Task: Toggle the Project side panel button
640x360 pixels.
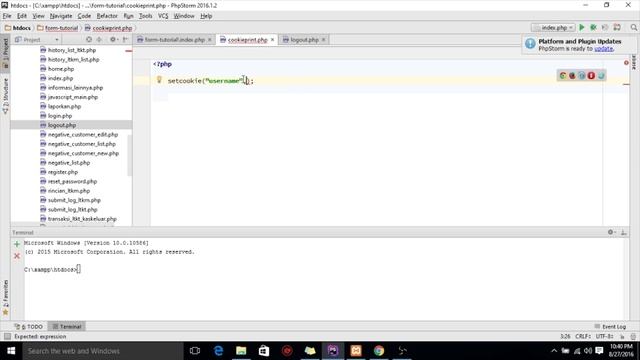Action: click(5, 53)
